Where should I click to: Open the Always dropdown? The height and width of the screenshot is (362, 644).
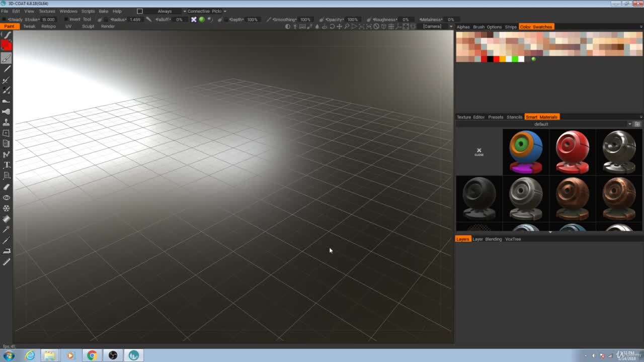(x=166, y=11)
